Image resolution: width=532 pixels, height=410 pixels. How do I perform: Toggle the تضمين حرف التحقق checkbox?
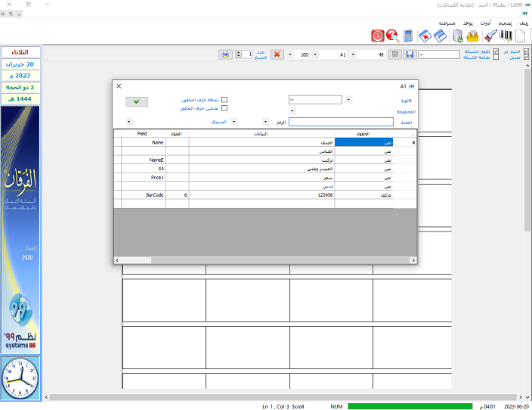click(x=224, y=108)
